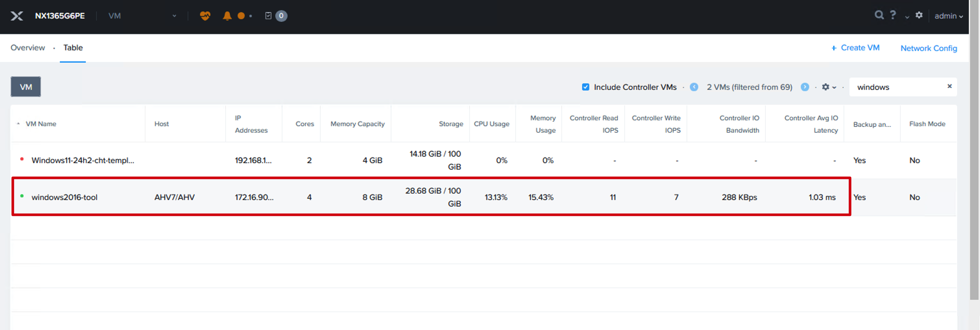Click the search magnifier icon
This screenshot has height=330, width=980.
(x=879, y=15)
